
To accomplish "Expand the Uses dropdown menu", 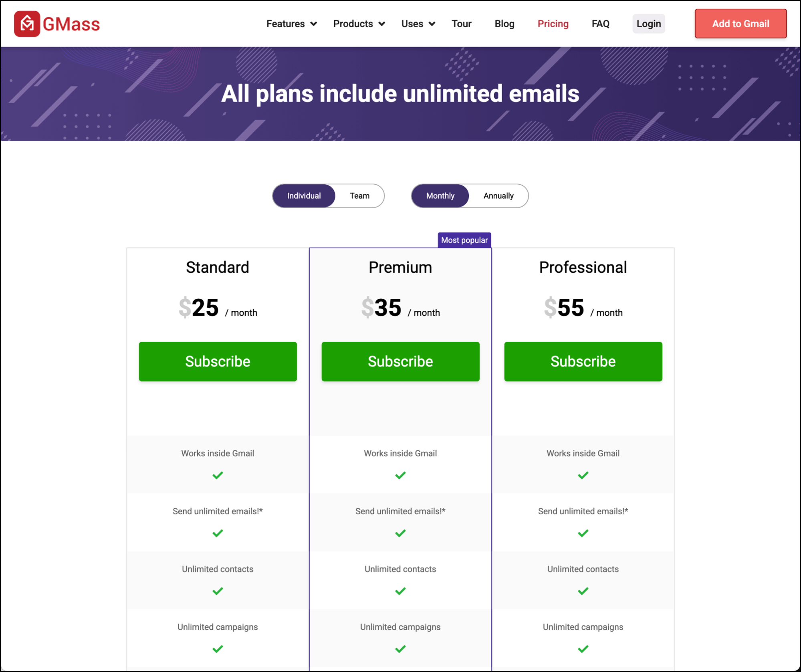I will tap(418, 24).
